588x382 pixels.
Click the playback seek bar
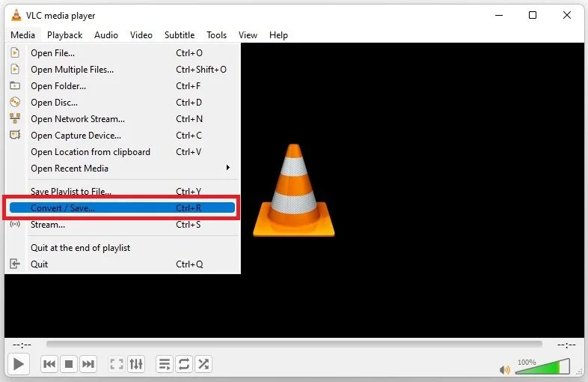294,344
